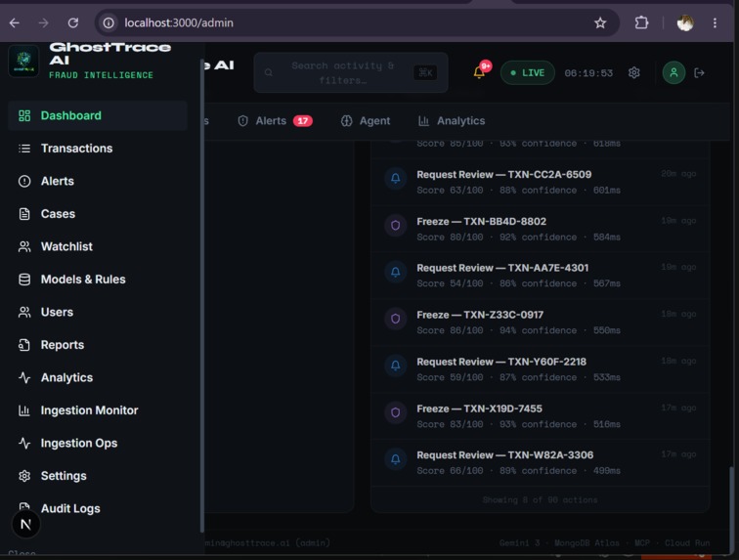This screenshot has width=739, height=560.
Task: Click the GhostTrace AI logo
Action: (x=23, y=61)
